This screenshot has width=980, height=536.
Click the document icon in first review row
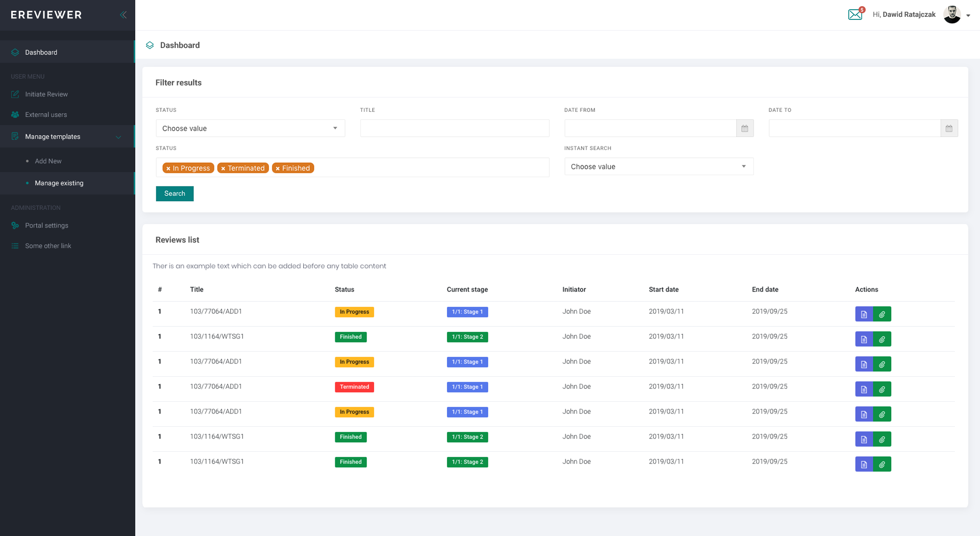pos(864,314)
